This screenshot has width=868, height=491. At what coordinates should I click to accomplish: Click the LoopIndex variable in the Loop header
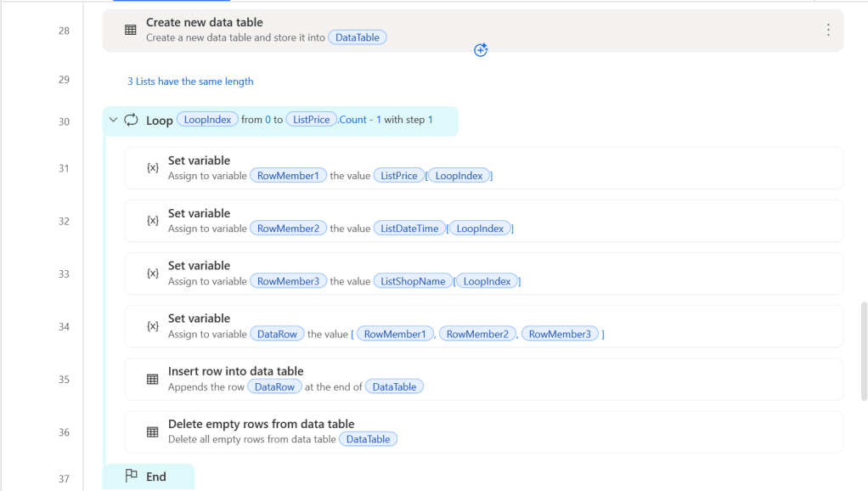coord(207,120)
